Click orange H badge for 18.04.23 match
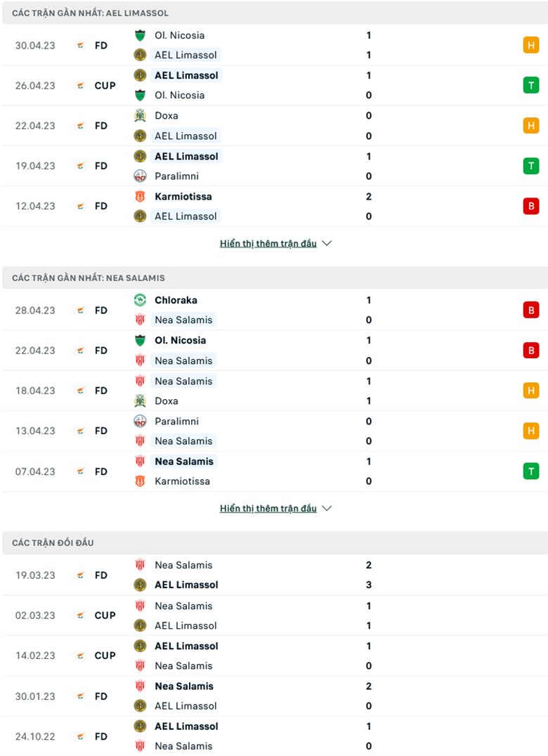 click(530, 391)
